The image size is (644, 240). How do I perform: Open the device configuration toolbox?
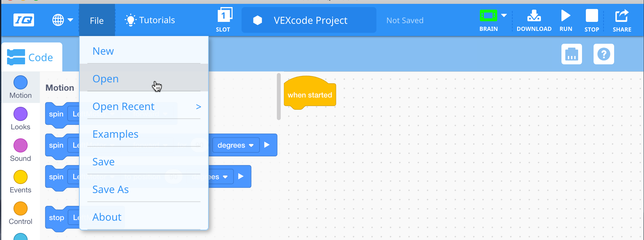click(x=571, y=54)
